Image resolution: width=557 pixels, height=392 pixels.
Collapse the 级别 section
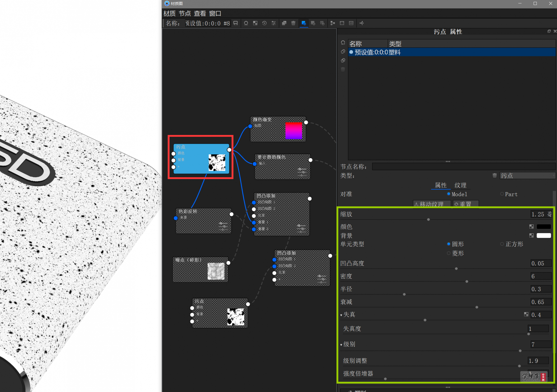pyautogui.click(x=341, y=345)
